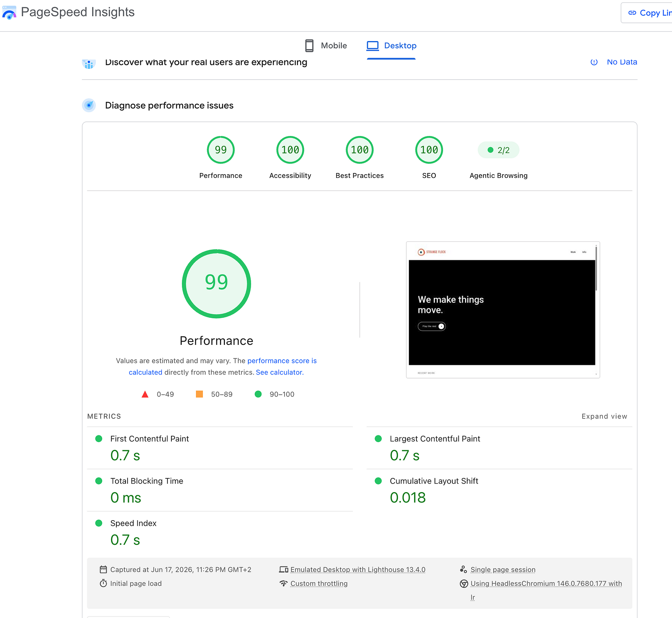Image resolution: width=672 pixels, height=618 pixels.
Task: Click the green circle 90–100 legend icon
Action: [258, 394]
